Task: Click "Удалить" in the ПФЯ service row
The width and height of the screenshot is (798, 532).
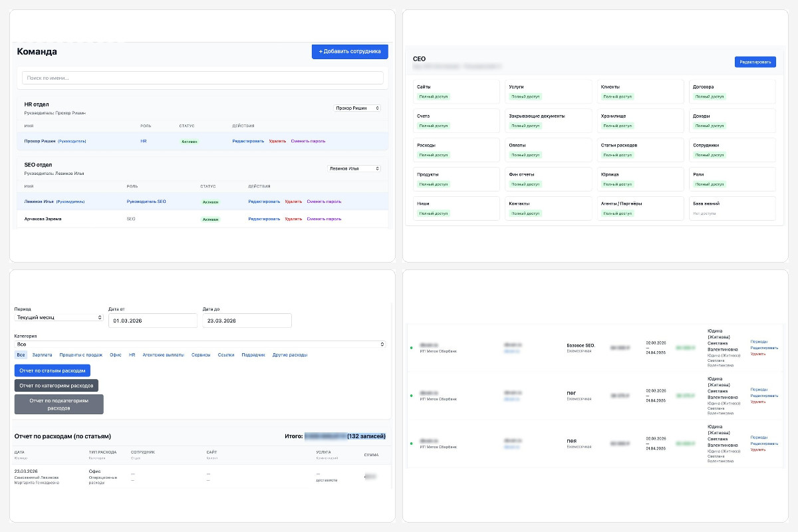Action: 757,450
